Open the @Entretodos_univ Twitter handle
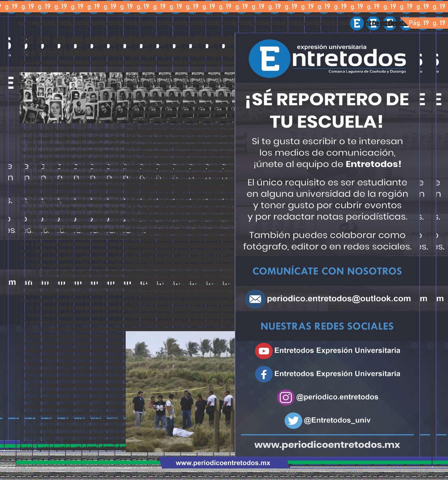The width and height of the screenshot is (448, 480). click(337, 420)
